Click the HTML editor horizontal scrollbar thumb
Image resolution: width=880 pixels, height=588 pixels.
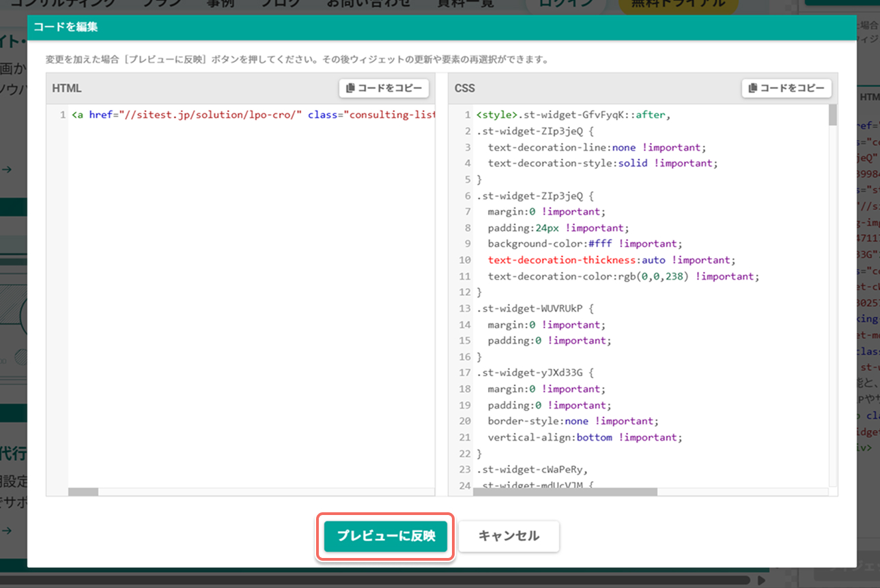click(83, 492)
